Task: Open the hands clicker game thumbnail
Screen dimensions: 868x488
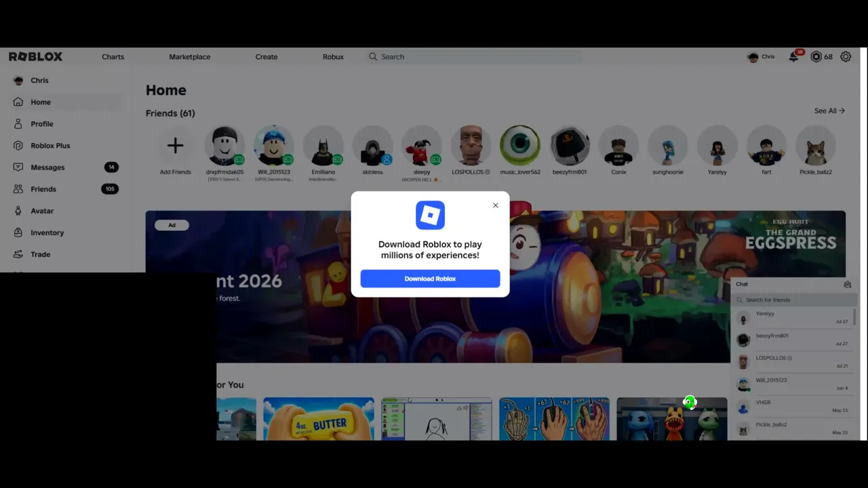Action: [555, 419]
